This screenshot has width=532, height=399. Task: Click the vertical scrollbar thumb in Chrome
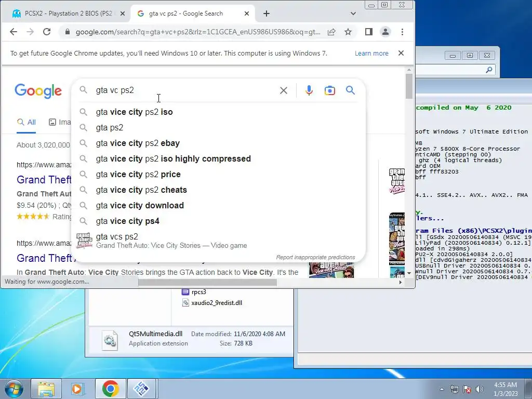coord(409,86)
